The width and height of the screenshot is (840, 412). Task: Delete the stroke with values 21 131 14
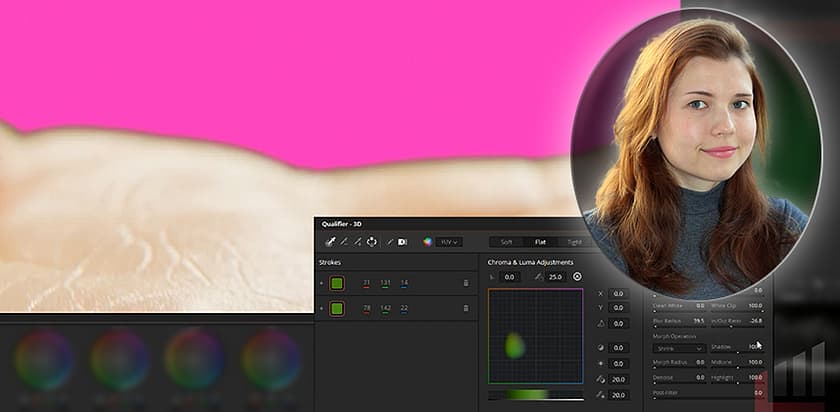point(466,283)
